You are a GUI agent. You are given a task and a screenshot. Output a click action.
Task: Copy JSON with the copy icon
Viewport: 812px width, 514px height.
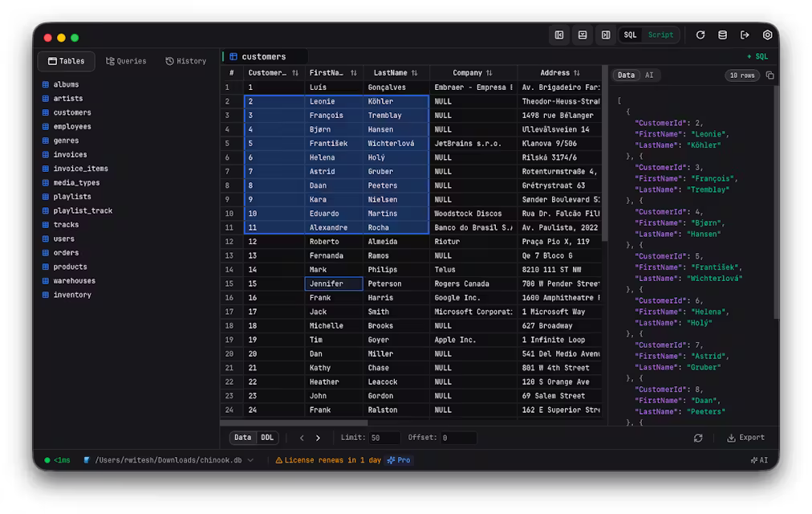point(770,75)
